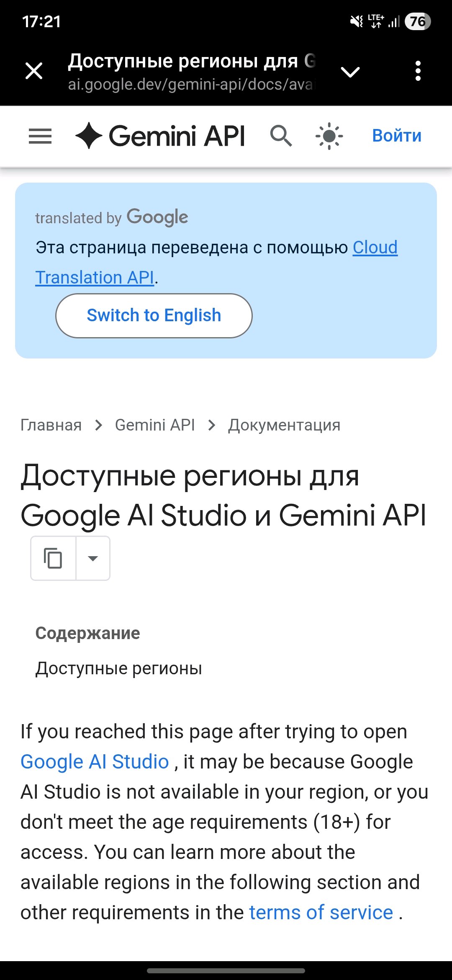
Task: Open the terms of service link
Action: click(x=321, y=913)
